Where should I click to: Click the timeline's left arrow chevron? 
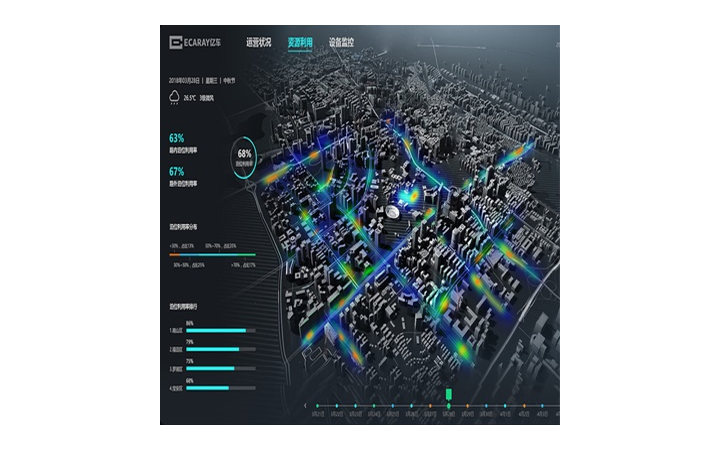click(306, 406)
